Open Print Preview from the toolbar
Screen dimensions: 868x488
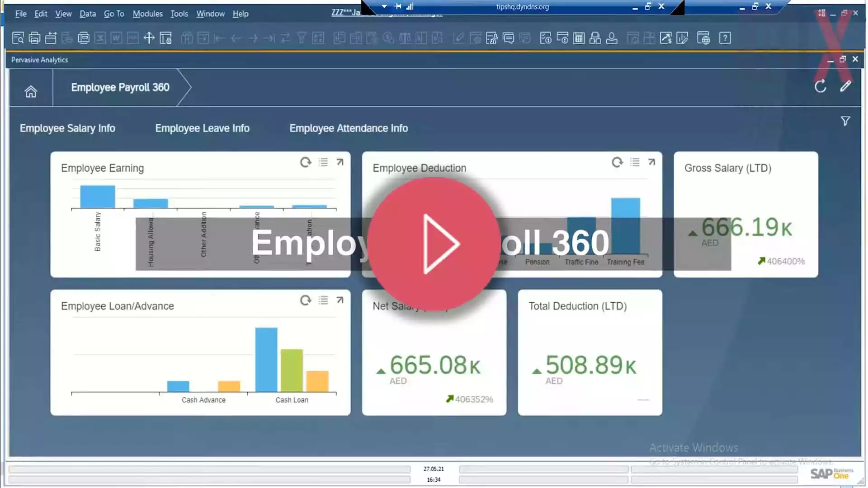click(x=18, y=38)
